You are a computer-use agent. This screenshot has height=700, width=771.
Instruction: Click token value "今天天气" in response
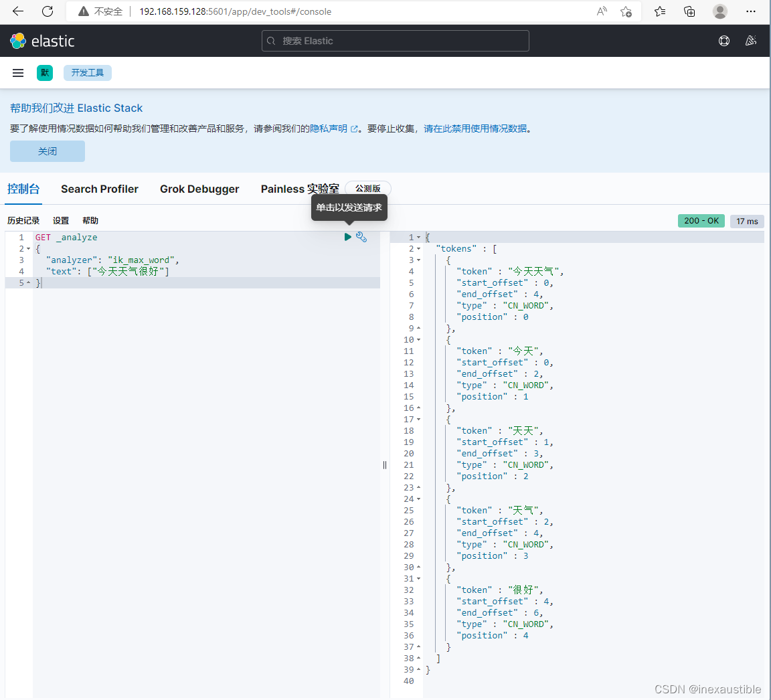[533, 271]
